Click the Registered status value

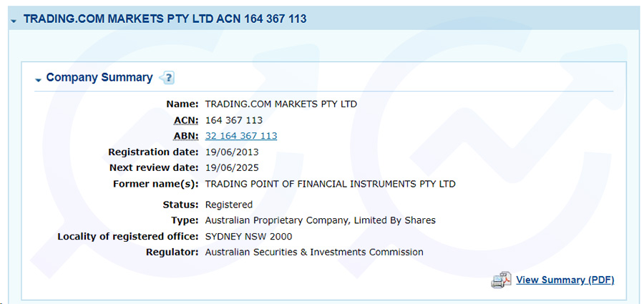pyautogui.click(x=229, y=205)
